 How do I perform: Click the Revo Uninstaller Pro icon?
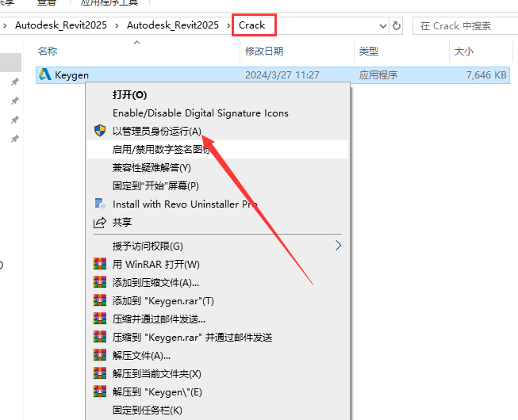click(x=100, y=204)
